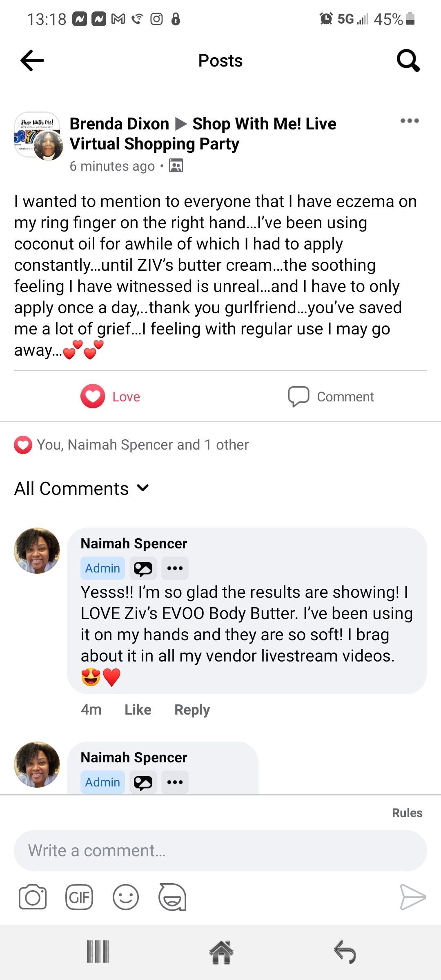The width and height of the screenshot is (441, 980).
Task: Tap the camera icon to attach photo
Action: point(33,897)
